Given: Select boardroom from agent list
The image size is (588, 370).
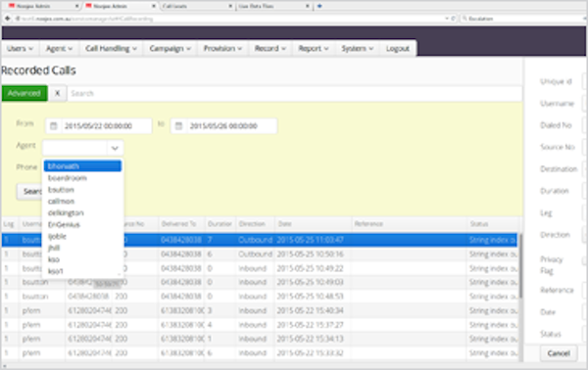Looking at the screenshot, I should tap(82, 178).
